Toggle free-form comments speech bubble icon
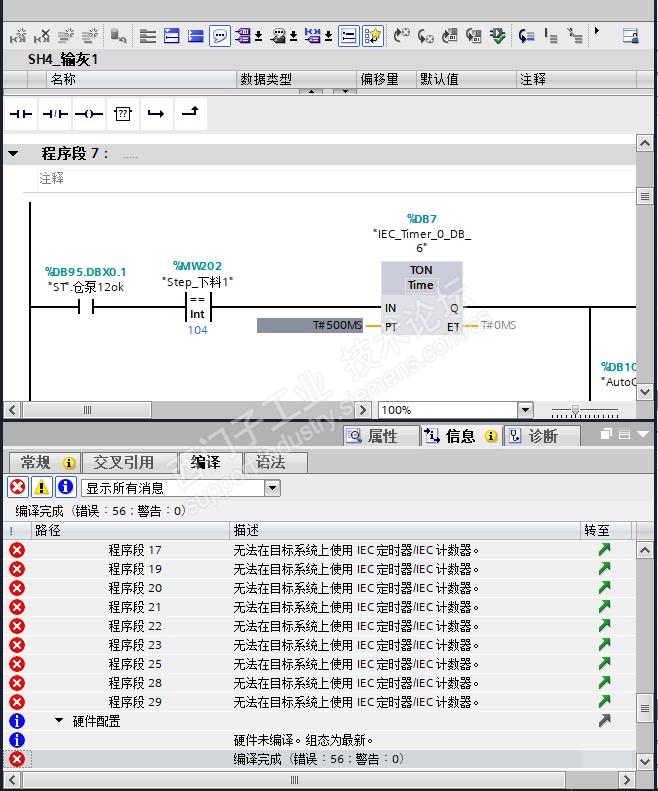Image resolution: width=658 pixels, height=791 pixels. tap(220, 36)
